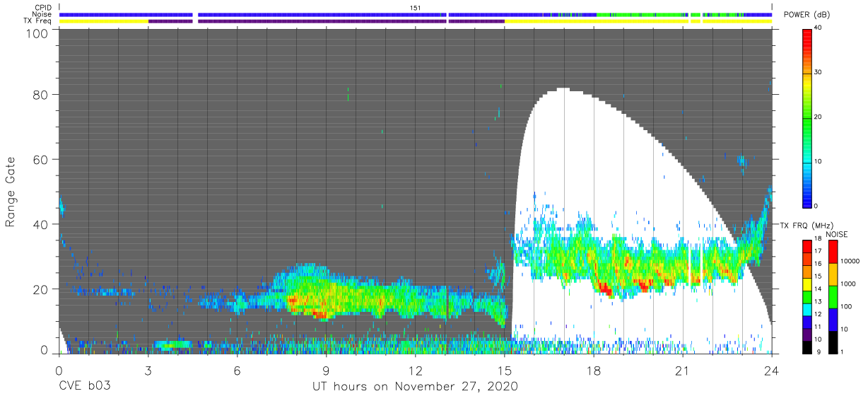Click the 12 hour tick on the UT axis
Image resolution: width=868 pixels, height=401 pixels.
pos(415,370)
